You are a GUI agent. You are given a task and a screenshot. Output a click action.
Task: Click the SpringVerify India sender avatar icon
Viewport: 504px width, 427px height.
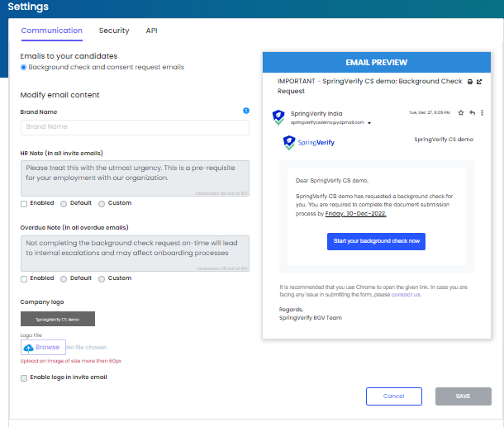click(278, 117)
